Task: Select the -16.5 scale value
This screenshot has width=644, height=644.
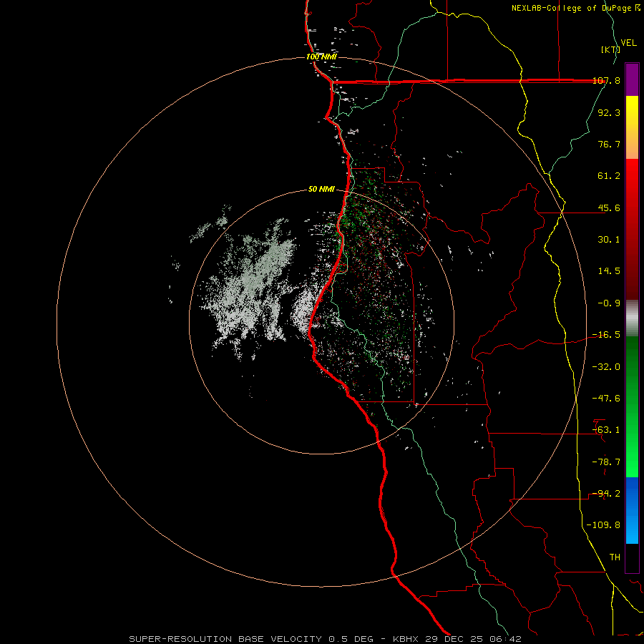Action: point(606,335)
